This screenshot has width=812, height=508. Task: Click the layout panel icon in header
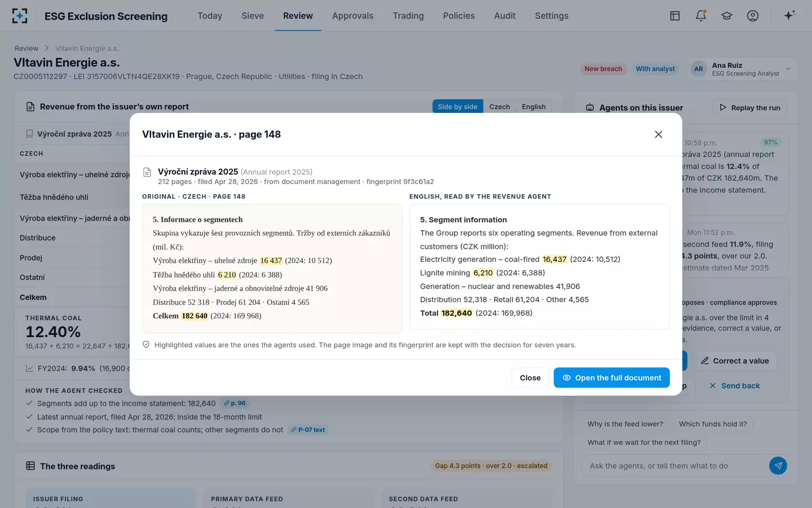pyautogui.click(x=675, y=16)
